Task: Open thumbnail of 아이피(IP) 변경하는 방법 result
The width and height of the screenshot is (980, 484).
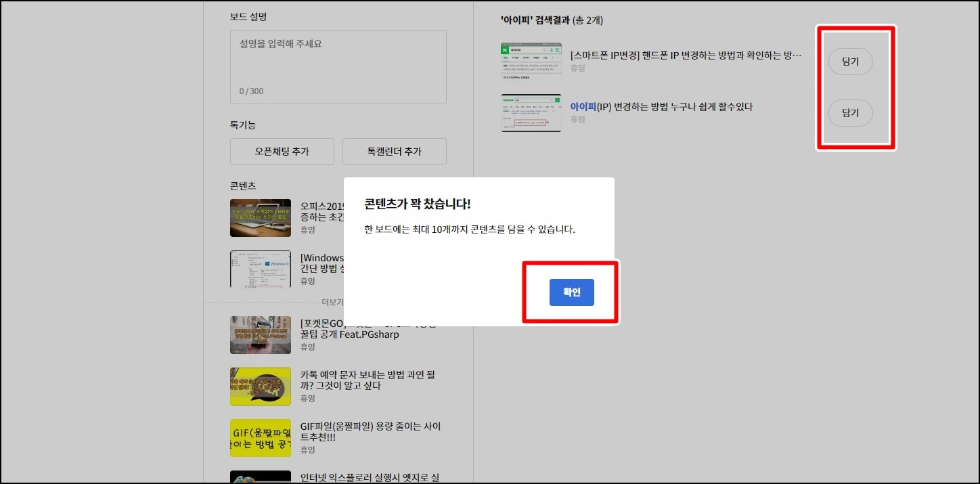Action: pyautogui.click(x=531, y=113)
